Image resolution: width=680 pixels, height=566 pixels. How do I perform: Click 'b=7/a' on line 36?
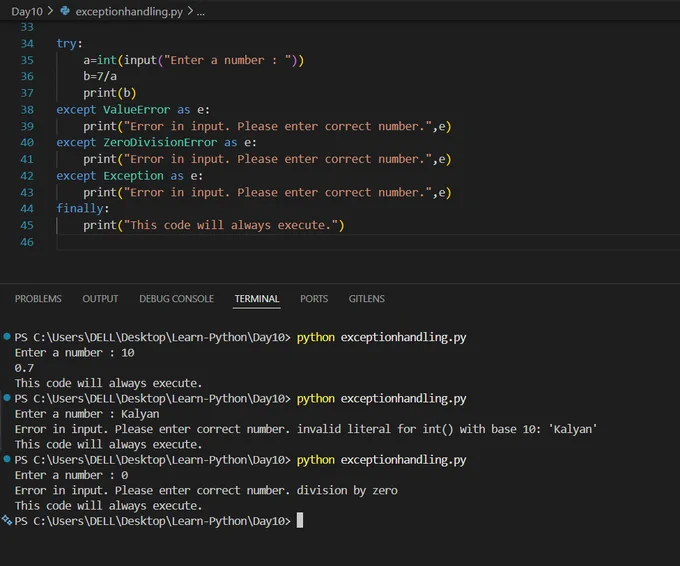click(x=100, y=76)
